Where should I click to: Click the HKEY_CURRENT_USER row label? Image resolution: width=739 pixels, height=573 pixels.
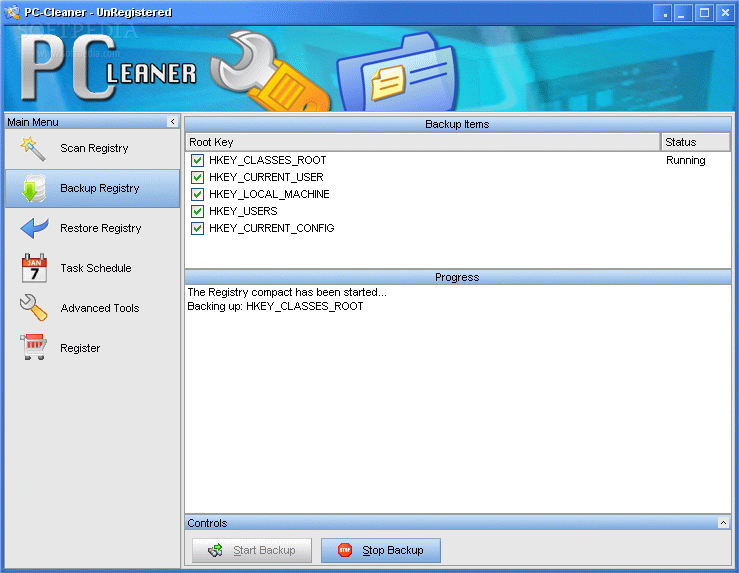[266, 177]
